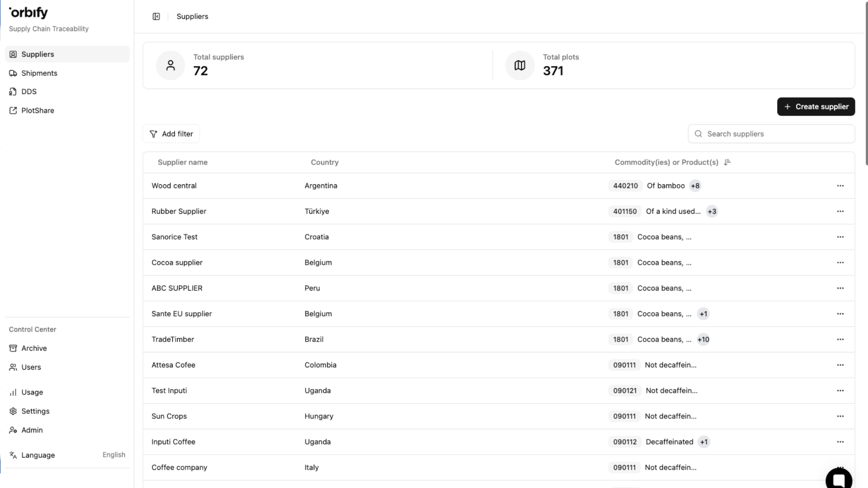
Task: Open row actions for Rubber Supplier
Action: point(840,211)
